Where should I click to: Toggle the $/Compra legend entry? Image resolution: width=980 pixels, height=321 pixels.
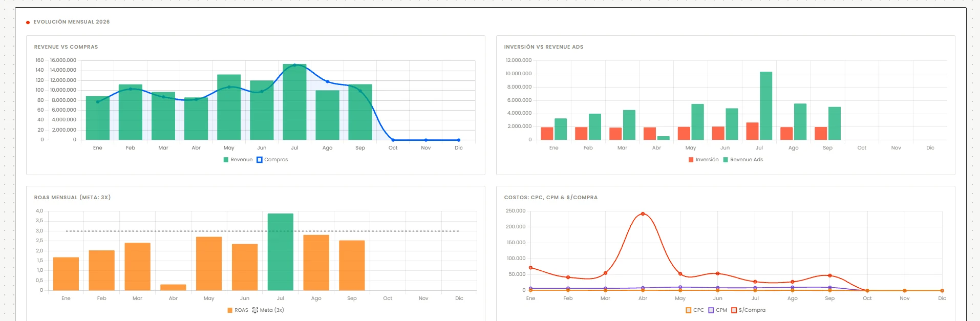748,310
